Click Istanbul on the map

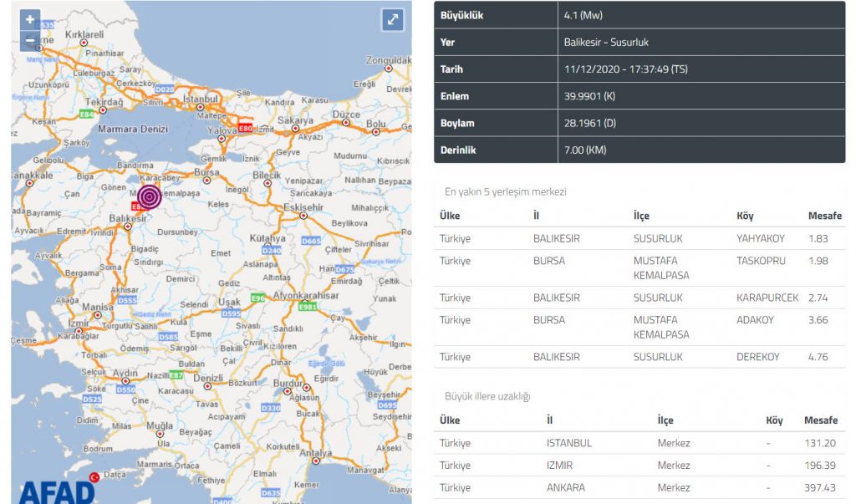point(201,99)
